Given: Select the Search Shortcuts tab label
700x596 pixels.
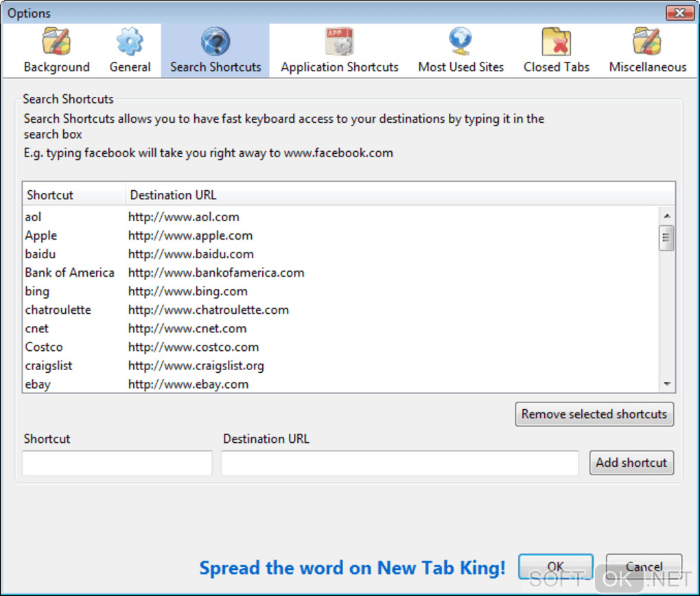Looking at the screenshot, I should (x=215, y=67).
